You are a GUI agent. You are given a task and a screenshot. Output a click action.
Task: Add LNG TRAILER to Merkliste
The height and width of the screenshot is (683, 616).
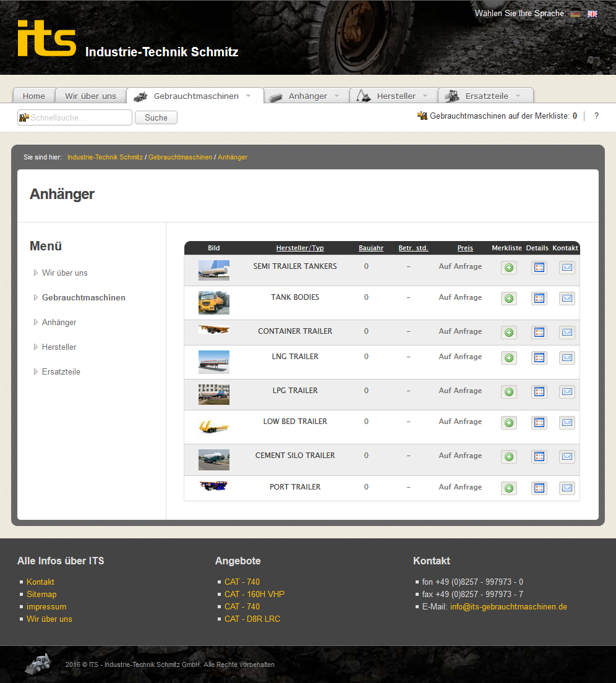pyautogui.click(x=509, y=358)
